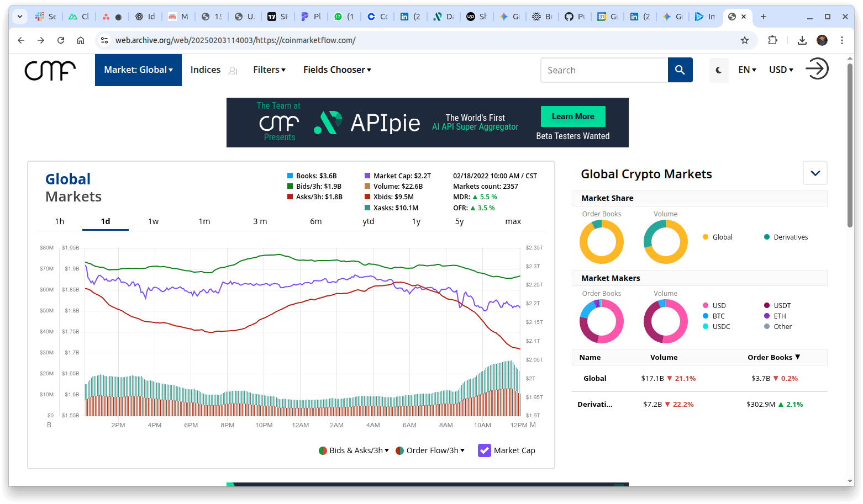Click the CMF logo
Screen dimensions: 863x504
pos(50,70)
